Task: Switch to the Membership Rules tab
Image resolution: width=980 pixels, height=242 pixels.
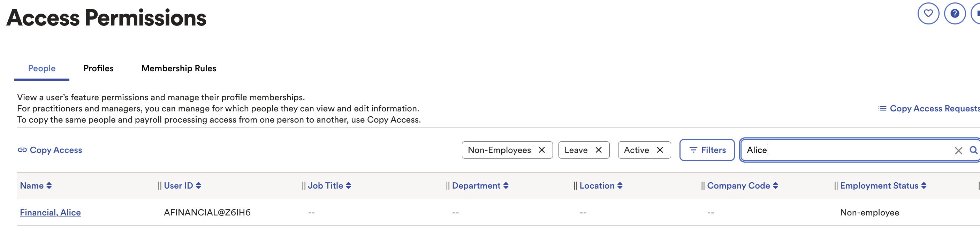Action: [x=179, y=68]
